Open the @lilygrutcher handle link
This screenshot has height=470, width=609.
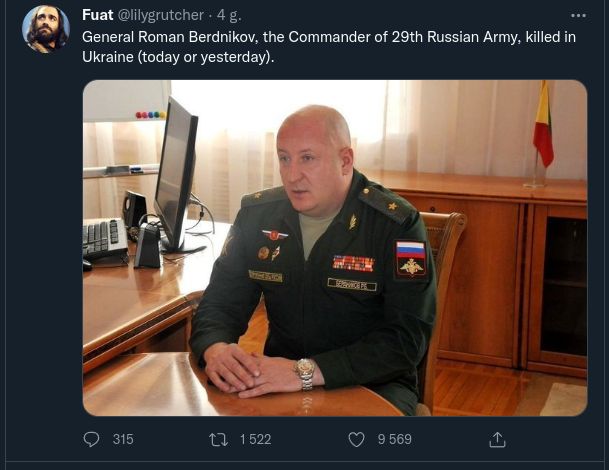tap(160, 16)
